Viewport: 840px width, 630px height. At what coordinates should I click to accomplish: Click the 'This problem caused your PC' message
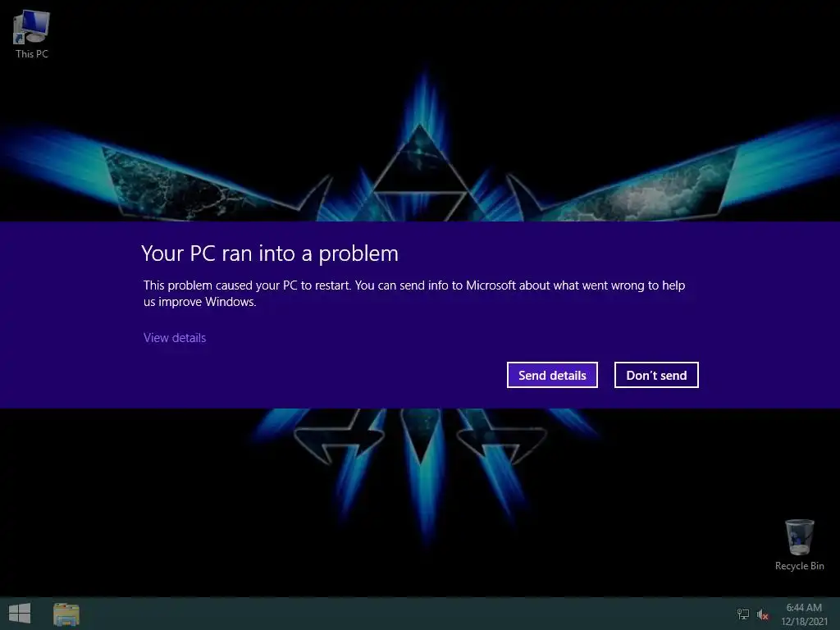[414, 293]
